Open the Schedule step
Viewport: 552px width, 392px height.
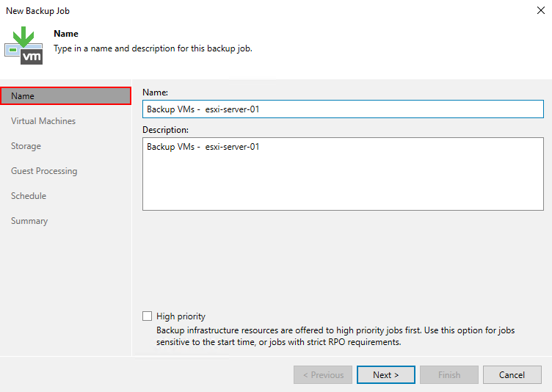29,196
